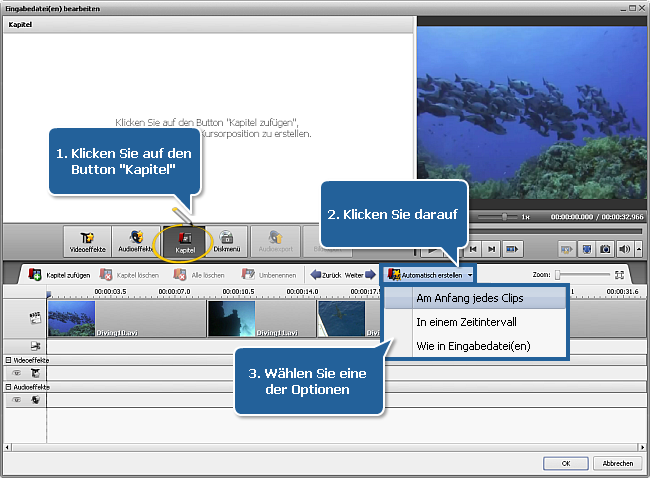Click the OK button
The image size is (650, 478).
pyautogui.click(x=566, y=463)
